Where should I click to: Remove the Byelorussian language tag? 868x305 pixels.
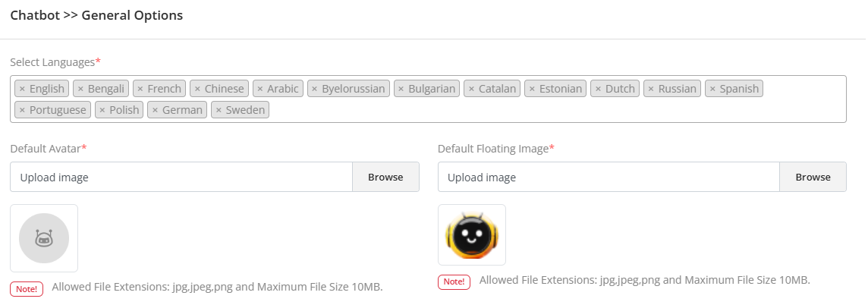coord(314,89)
